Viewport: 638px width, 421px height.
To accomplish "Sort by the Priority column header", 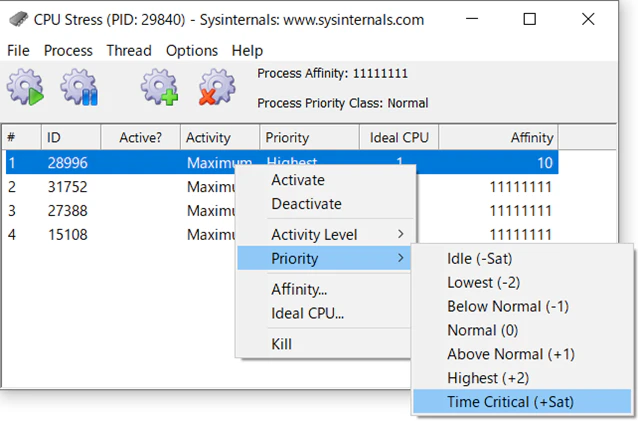I will 310,137.
